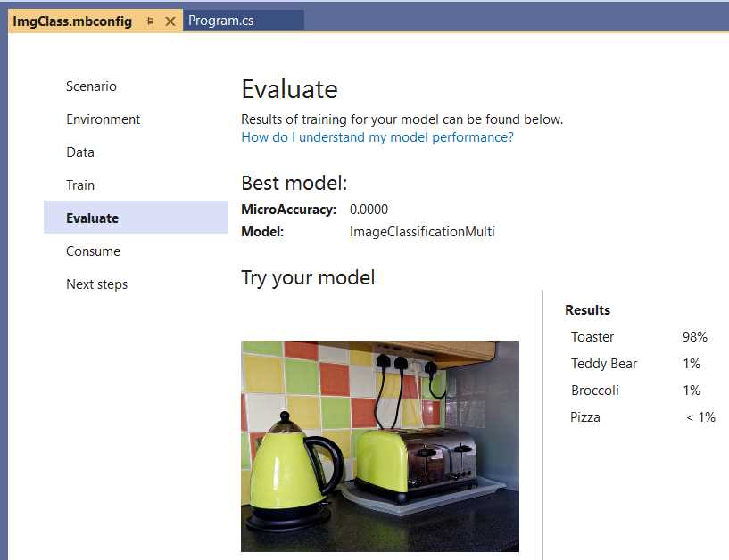The image size is (729, 560).
Task: Click the MicroAccuracy value
Action: pos(369,210)
